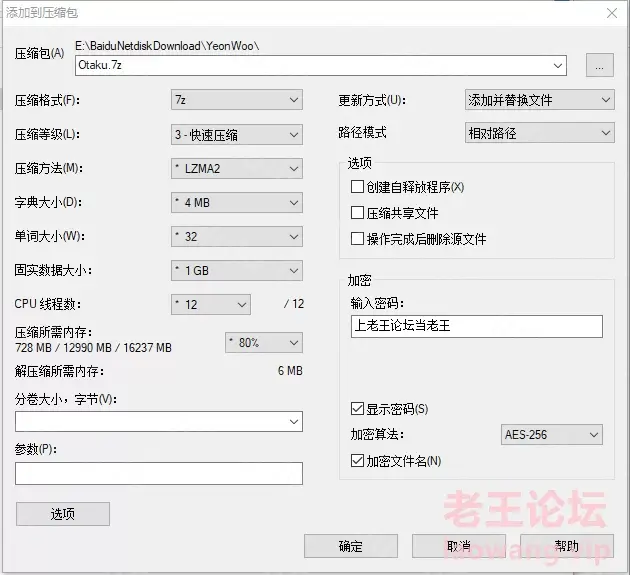This screenshot has height=575, width=630.
Task: Open AES-256 加密算法 dropdown
Action: click(552, 434)
